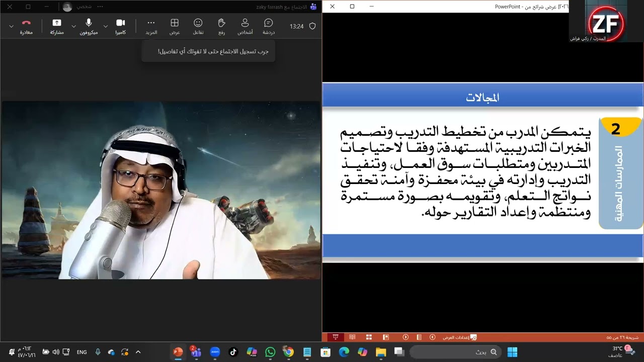Click the notes page icon between slide arrows

pos(419,337)
